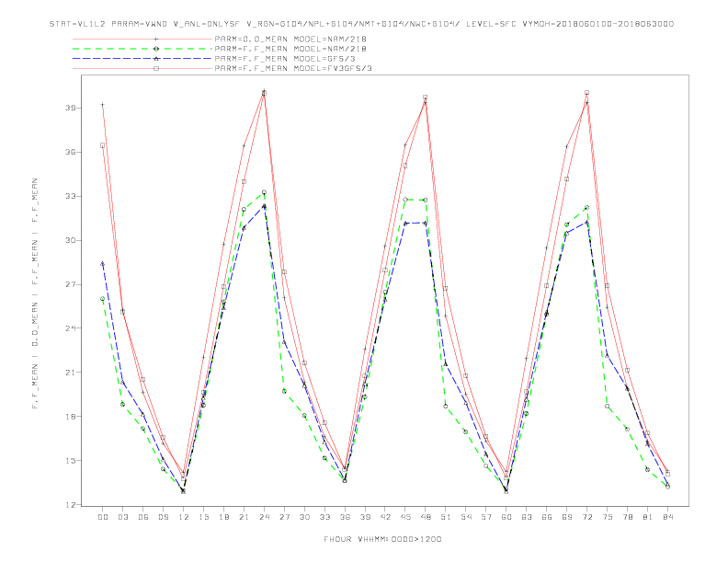This screenshot has width=728, height=563.
Task: Click the x-axis tick label 57
Action: click(x=486, y=517)
